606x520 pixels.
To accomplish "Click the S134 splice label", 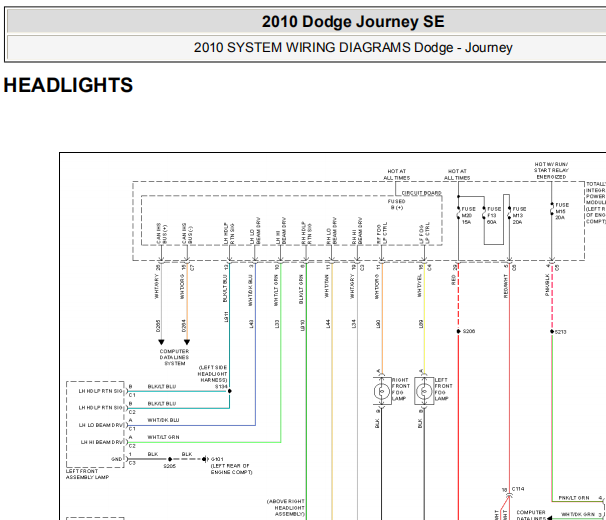I will point(221,387).
